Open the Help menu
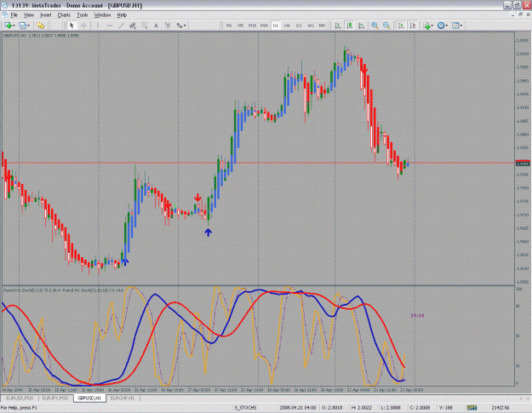Viewport: 532px width, 413px height. click(122, 15)
